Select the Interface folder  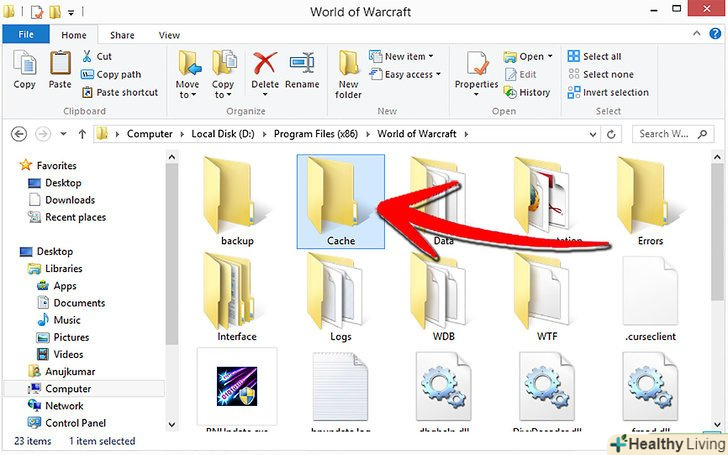click(x=237, y=297)
